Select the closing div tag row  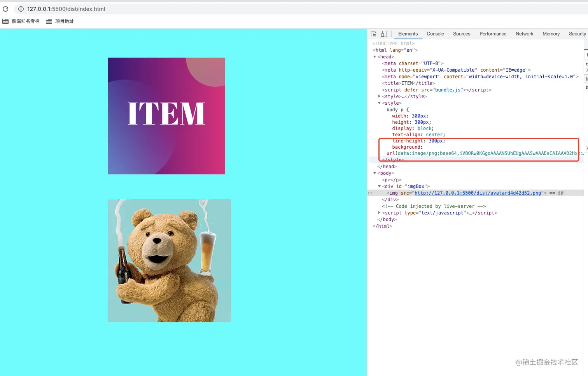click(390, 200)
